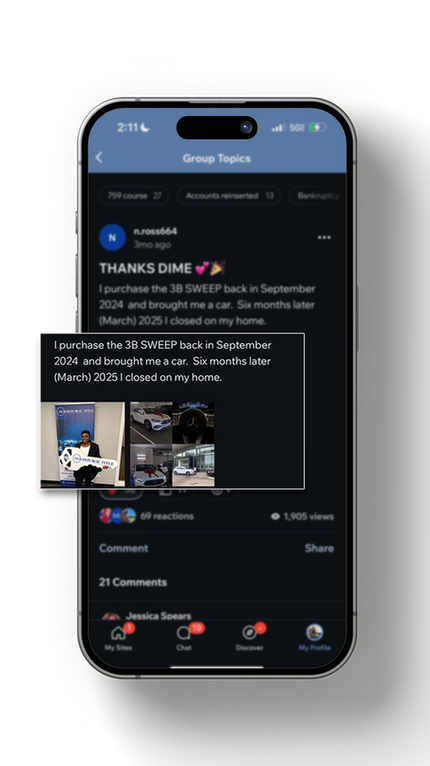Tap the 21 Comments heading
Screen dimensions: 430x766
click(x=133, y=582)
